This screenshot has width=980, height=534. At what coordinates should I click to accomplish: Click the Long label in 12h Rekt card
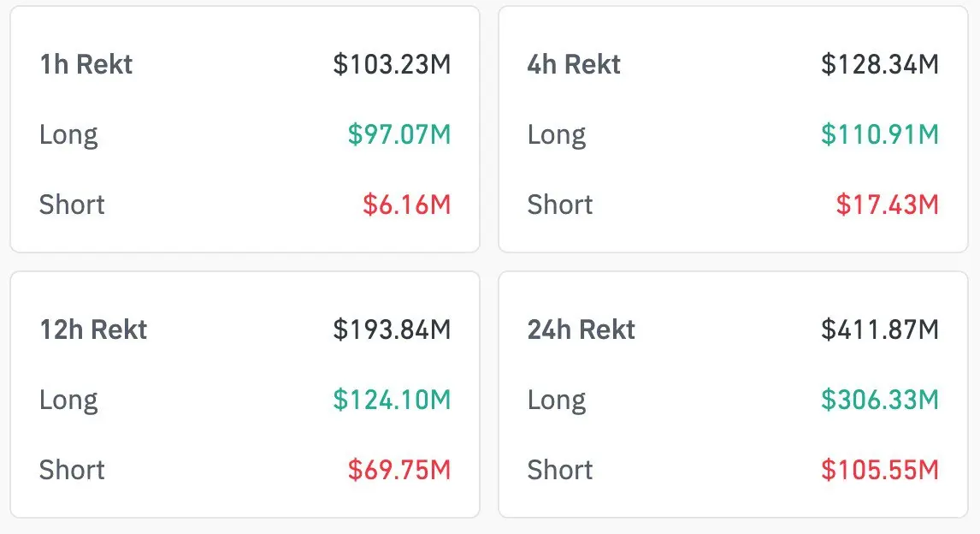tap(68, 400)
